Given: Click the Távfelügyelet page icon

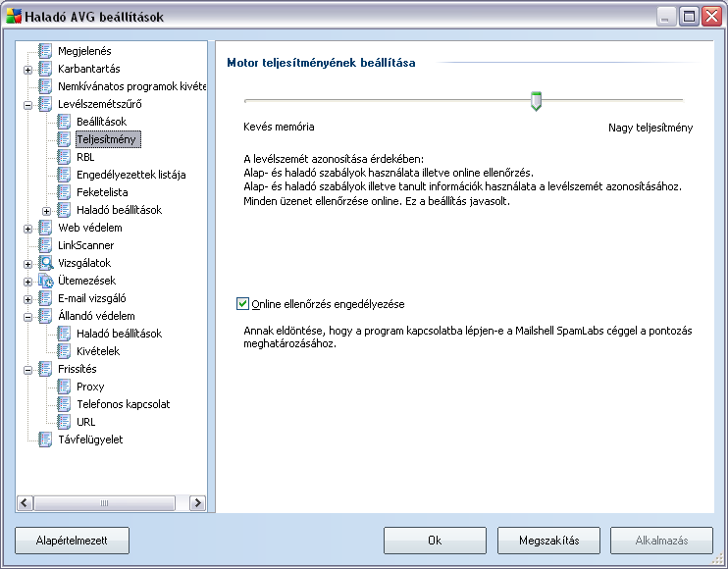Looking at the screenshot, I should pos(45,440).
